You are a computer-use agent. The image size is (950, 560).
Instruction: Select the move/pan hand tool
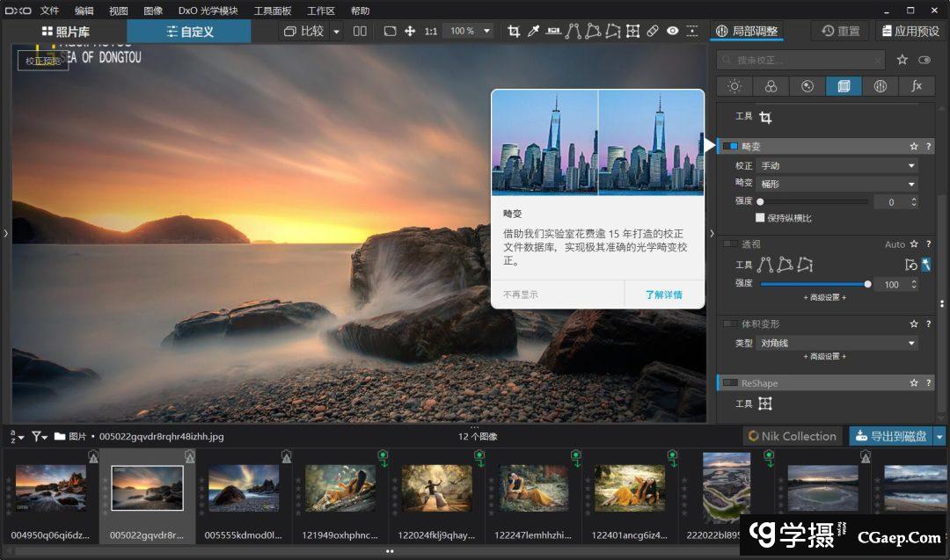click(x=410, y=31)
